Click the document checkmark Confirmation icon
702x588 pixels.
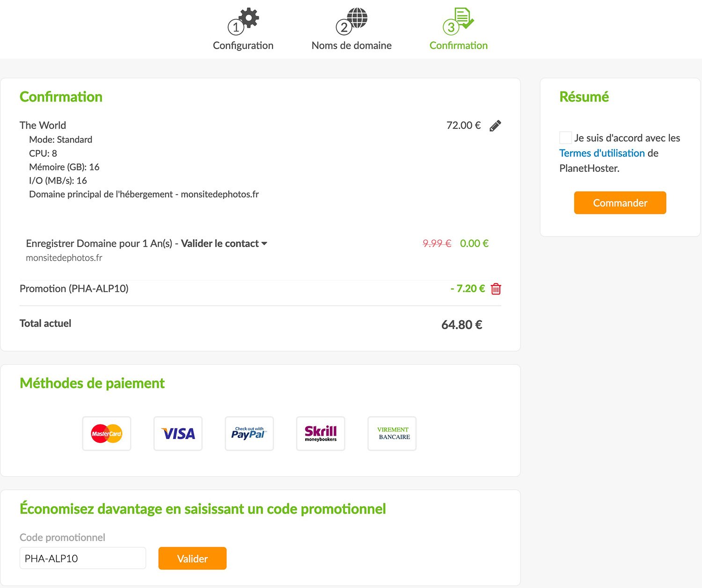tap(463, 18)
